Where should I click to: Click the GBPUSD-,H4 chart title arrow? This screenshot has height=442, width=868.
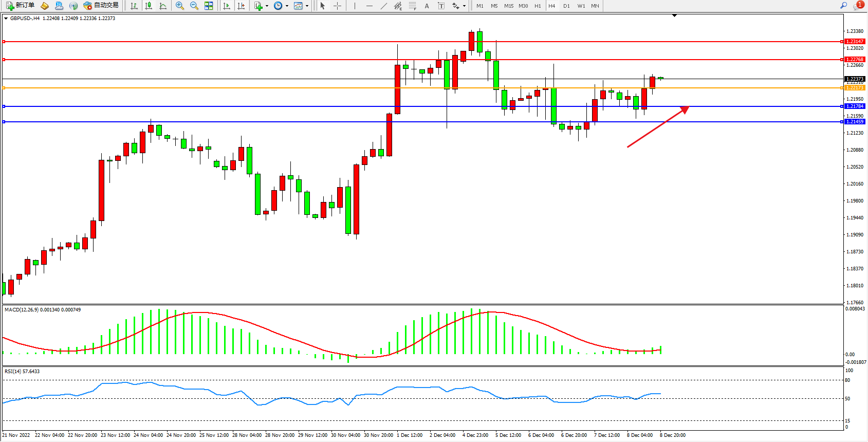[6, 19]
